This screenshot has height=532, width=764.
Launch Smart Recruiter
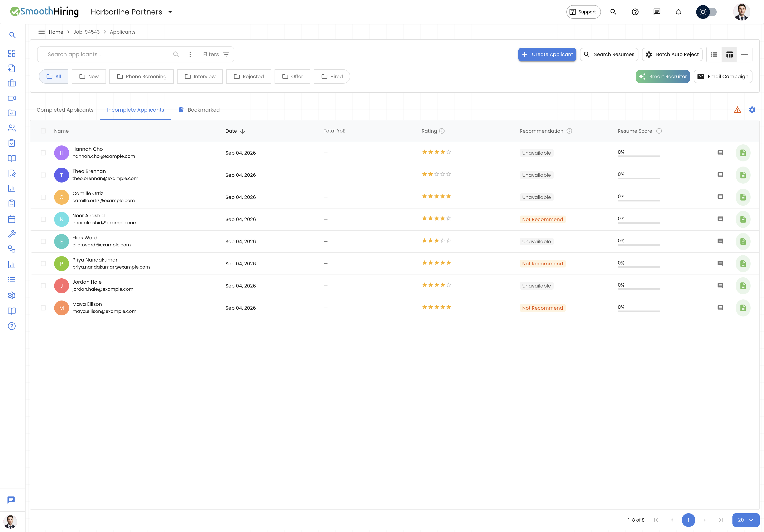coord(663,76)
